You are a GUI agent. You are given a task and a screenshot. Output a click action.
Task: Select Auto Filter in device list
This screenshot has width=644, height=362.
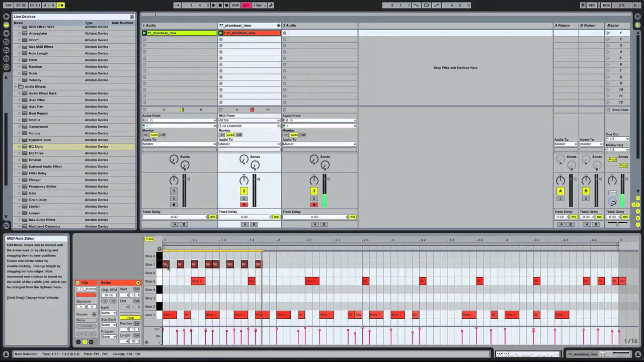(37, 100)
